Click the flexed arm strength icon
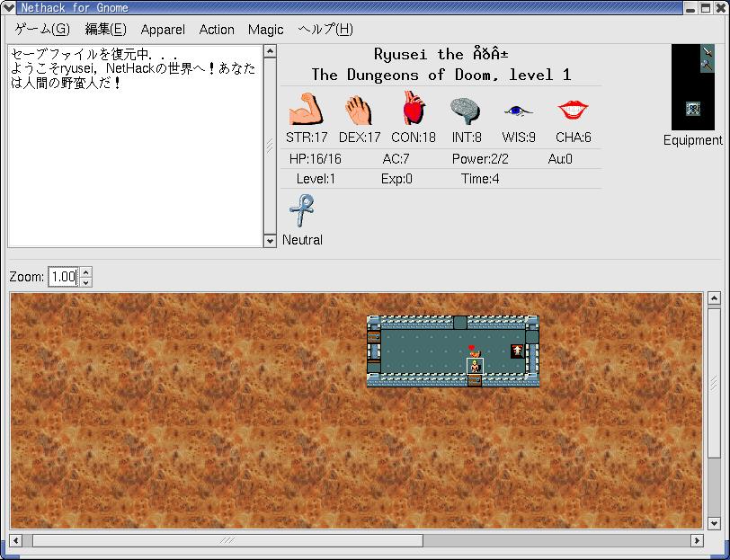 coord(306,109)
